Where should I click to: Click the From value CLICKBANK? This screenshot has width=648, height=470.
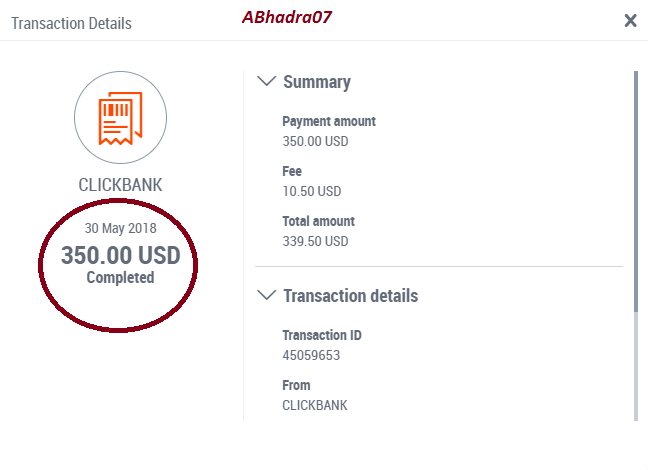315,405
